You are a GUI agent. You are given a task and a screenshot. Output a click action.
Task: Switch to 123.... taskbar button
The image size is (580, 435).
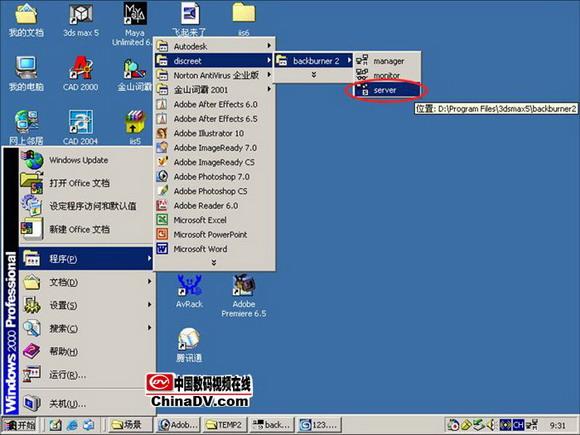319,425
